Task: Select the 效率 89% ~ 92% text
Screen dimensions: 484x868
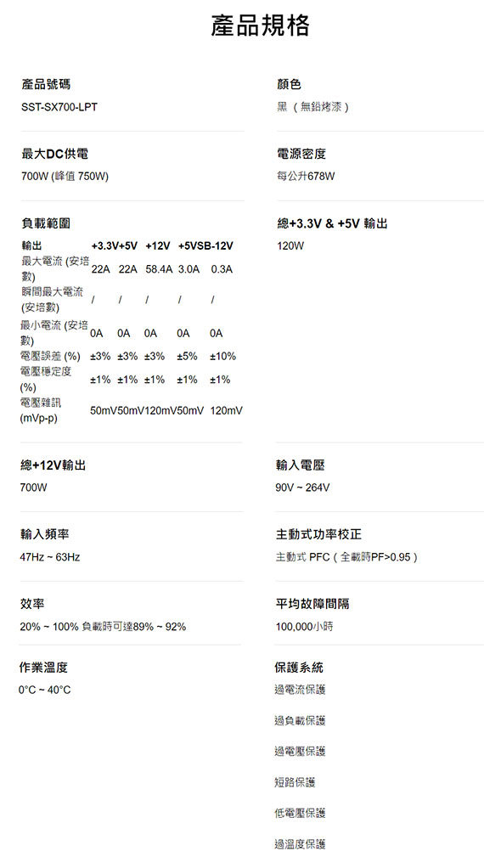Action: click(x=103, y=627)
